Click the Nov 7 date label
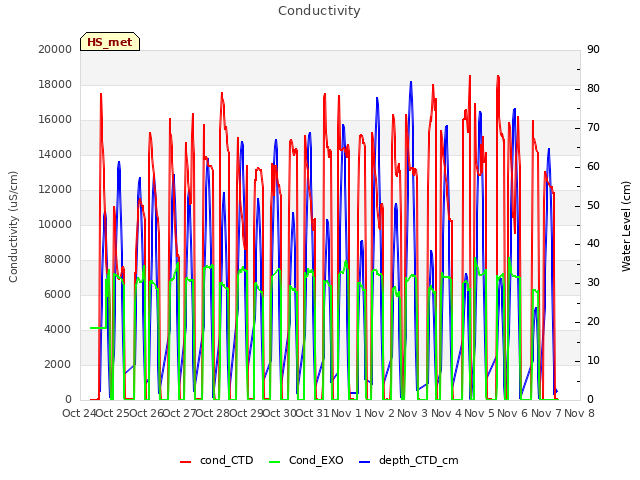The width and height of the screenshot is (640, 480). click(546, 413)
